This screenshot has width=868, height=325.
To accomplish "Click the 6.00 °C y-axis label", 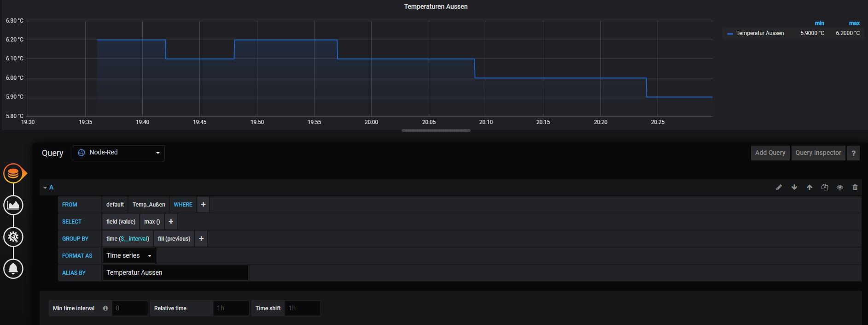I will (15, 78).
